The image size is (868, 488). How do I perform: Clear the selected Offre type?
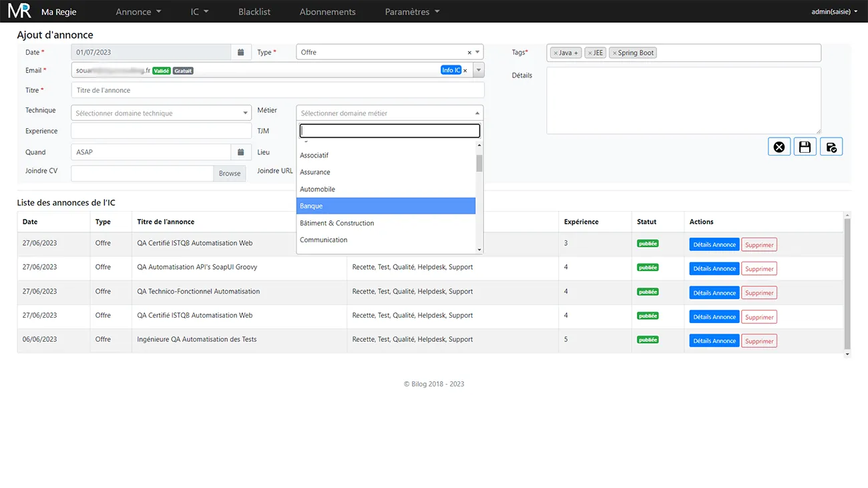[469, 53]
